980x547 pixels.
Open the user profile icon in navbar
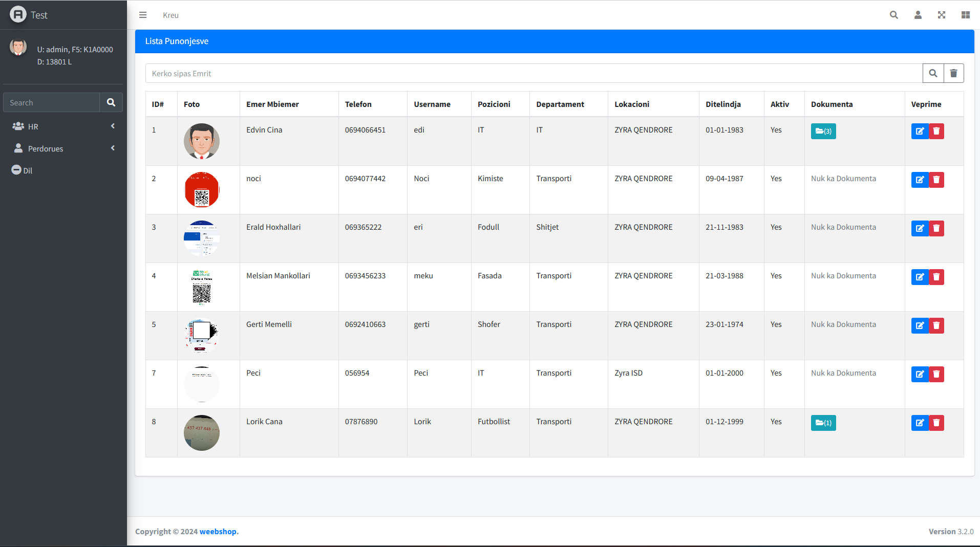pyautogui.click(x=918, y=15)
